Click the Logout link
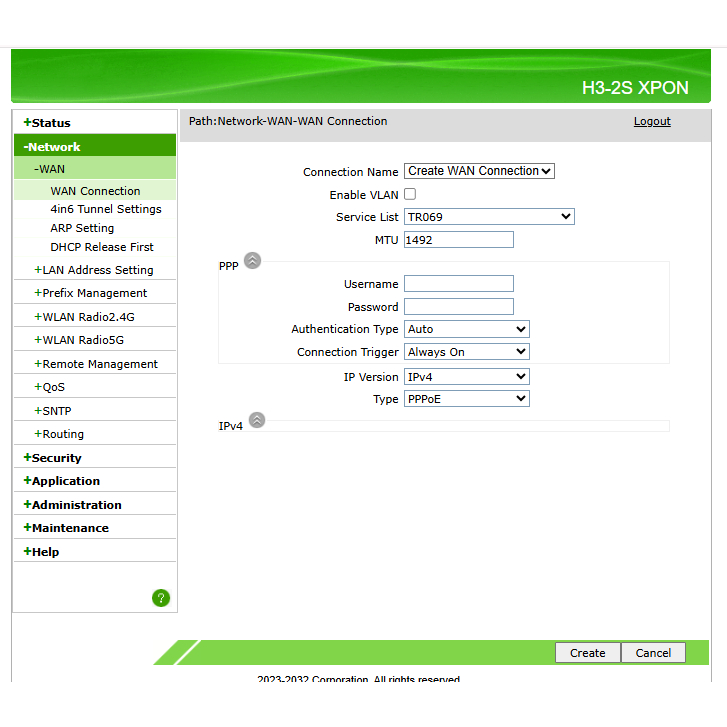 coord(652,122)
